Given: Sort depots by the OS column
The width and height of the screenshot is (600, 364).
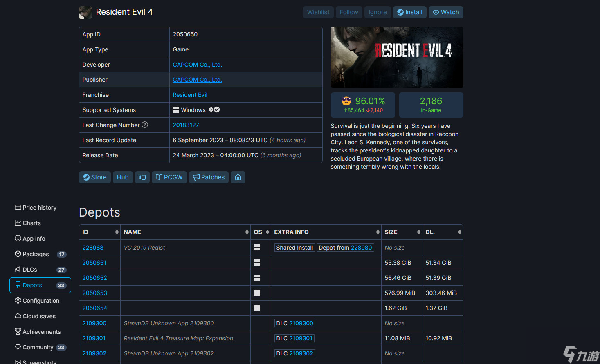Looking at the screenshot, I should click(261, 232).
